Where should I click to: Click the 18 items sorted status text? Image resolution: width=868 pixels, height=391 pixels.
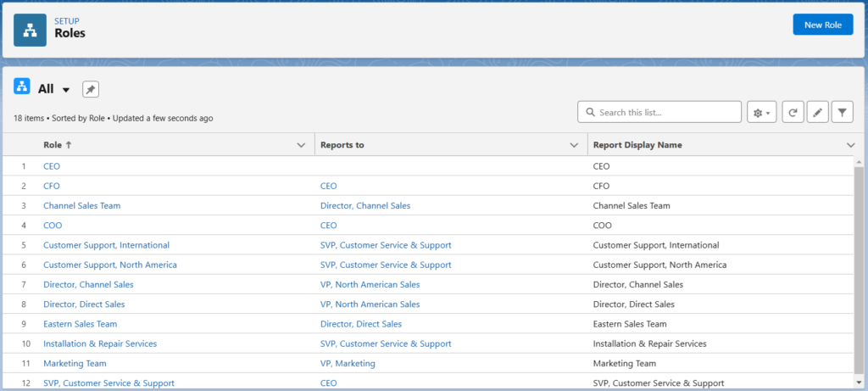click(113, 118)
